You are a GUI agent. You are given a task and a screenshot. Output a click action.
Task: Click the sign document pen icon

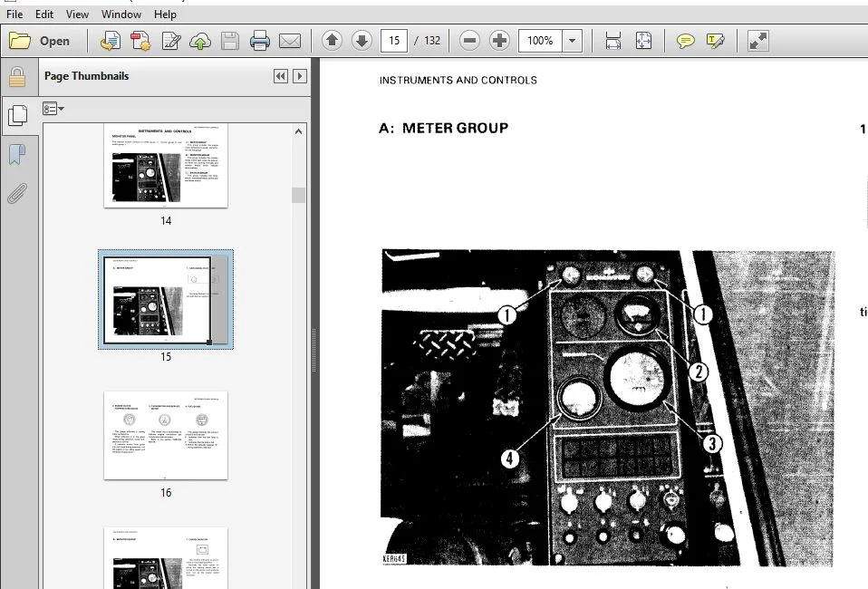pos(171,41)
